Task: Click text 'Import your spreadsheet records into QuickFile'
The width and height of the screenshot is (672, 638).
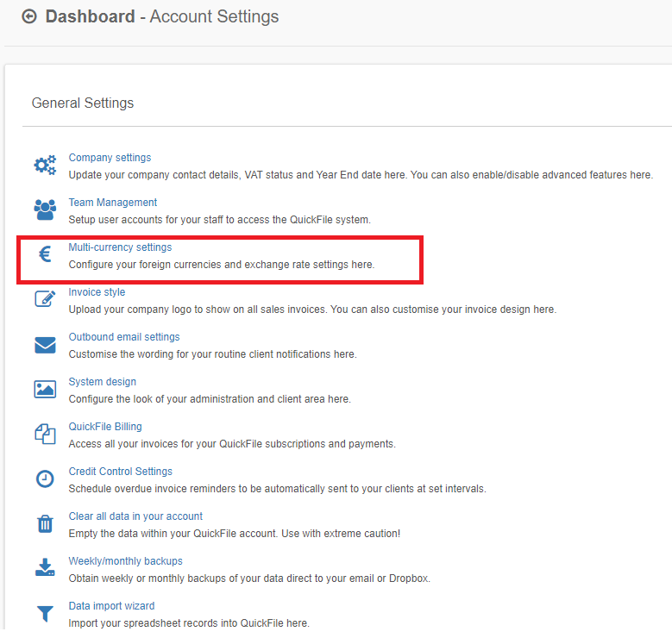Action: [176, 623]
